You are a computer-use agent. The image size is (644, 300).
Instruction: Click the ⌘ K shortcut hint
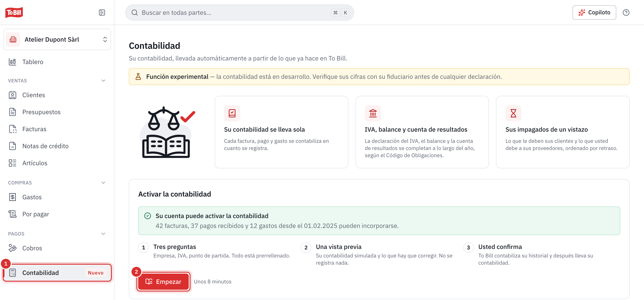pyautogui.click(x=340, y=13)
